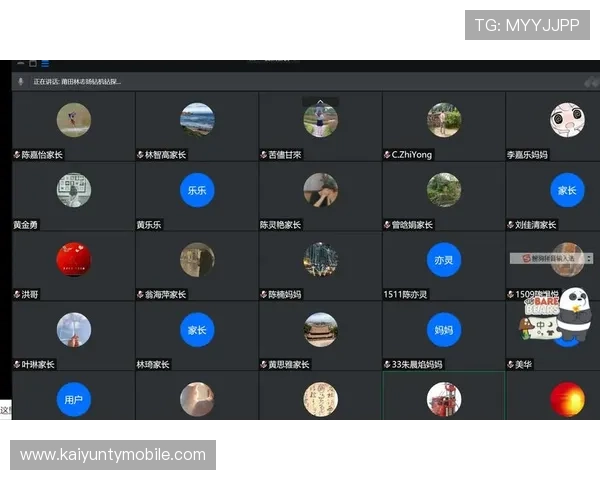Click the muted mic icon beside 陈嘉怡家长
Screen dimensions: 600x480
pos(17,155)
